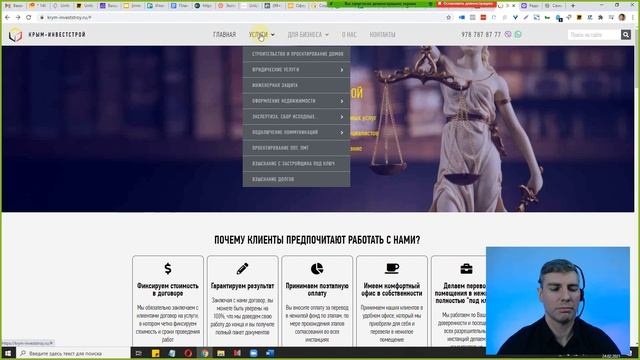
Task: Click the magnifier search button
Action: pyautogui.click(x=626, y=35)
